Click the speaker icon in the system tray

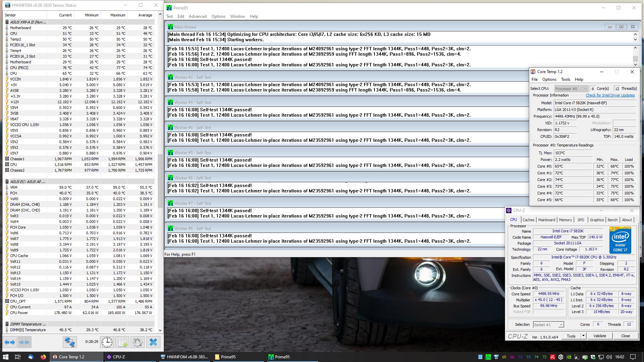click(x=608, y=357)
